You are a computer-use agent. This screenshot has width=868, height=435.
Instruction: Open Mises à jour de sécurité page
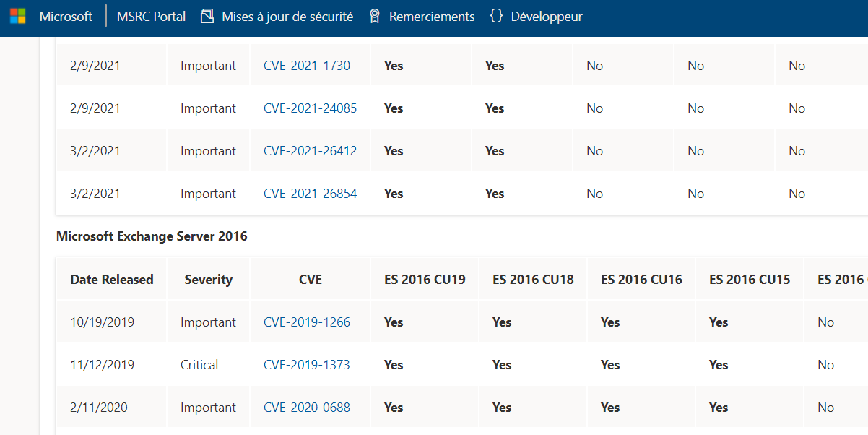(x=287, y=16)
